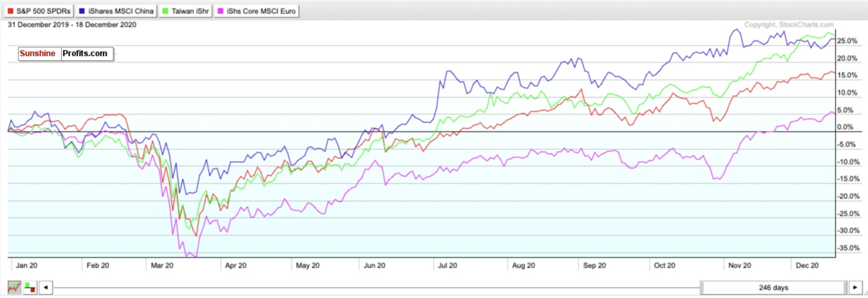
Task: Click the 'May 20' axis label
Action: coord(308,265)
